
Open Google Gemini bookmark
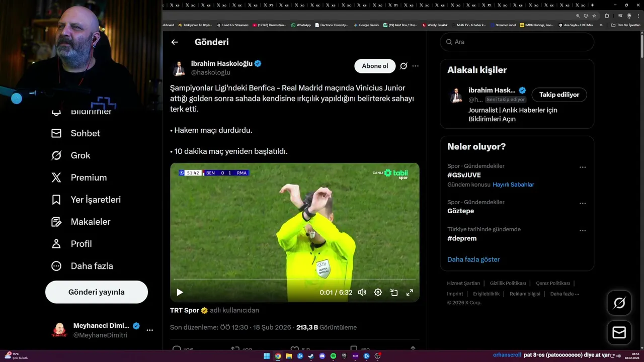(x=366, y=25)
